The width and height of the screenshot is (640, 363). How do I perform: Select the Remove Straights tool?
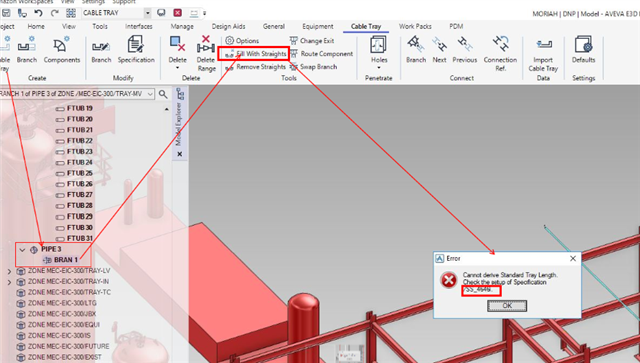pyautogui.click(x=256, y=67)
